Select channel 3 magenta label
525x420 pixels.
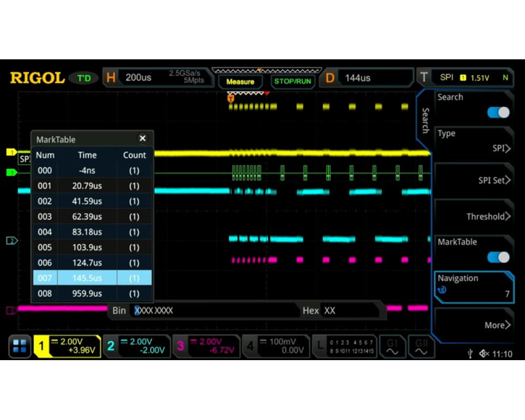pyautogui.click(x=181, y=346)
